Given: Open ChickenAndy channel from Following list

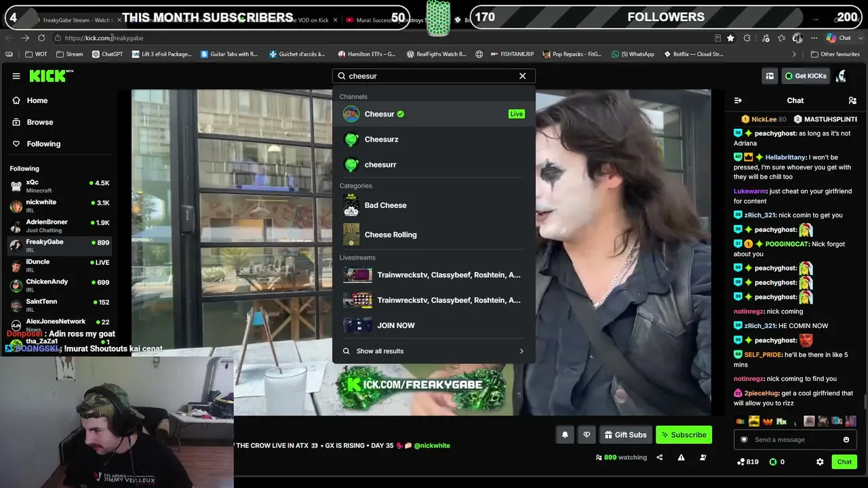Looking at the screenshot, I should click(60, 285).
